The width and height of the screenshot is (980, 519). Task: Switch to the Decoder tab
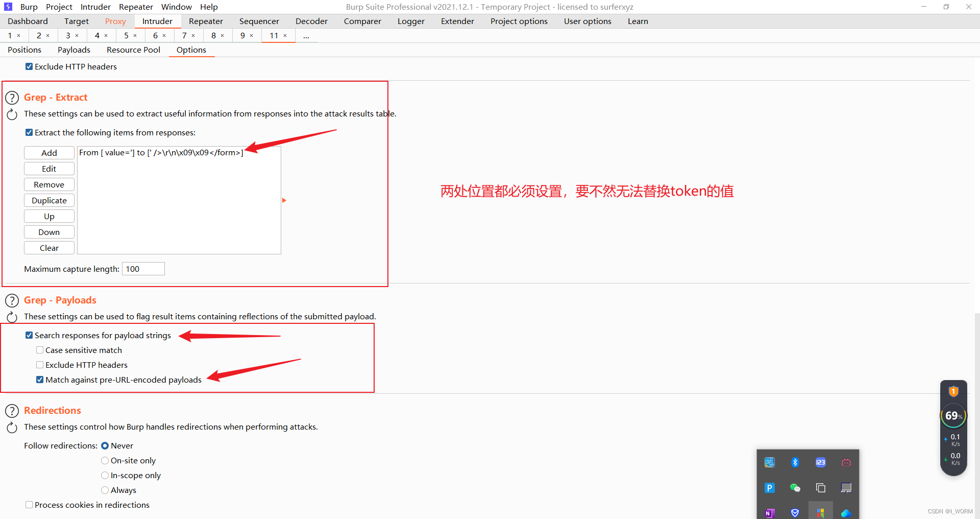coord(311,21)
